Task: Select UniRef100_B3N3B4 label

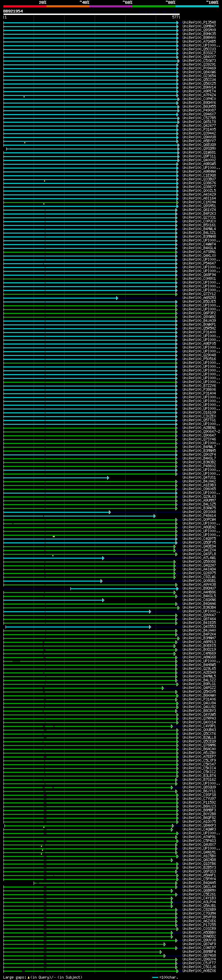Action: (199, 608)
